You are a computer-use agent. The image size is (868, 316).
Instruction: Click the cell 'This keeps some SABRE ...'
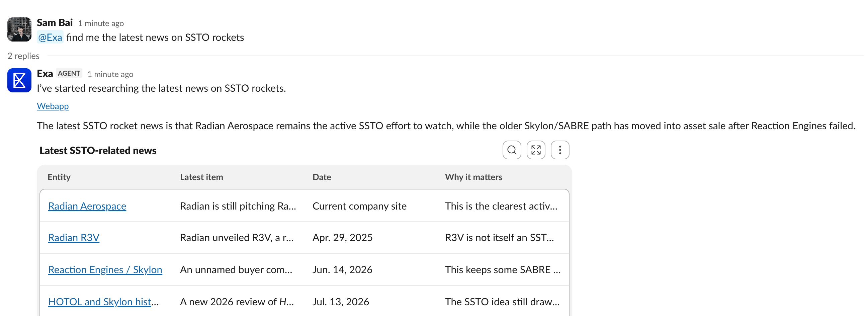click(x=502, y=269)
